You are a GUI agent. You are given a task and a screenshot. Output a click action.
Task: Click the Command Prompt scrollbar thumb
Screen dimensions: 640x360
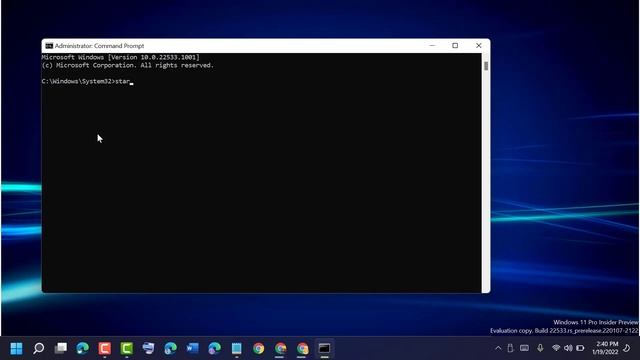(486, 66)
